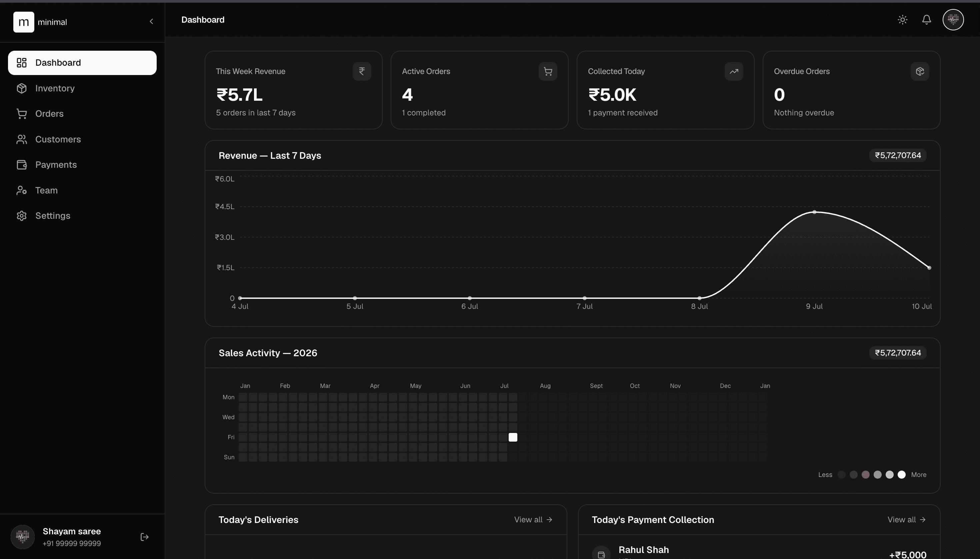Click the ₹5.0K collected value
Screen dimensions: 980x559
[x=612, y=95]
